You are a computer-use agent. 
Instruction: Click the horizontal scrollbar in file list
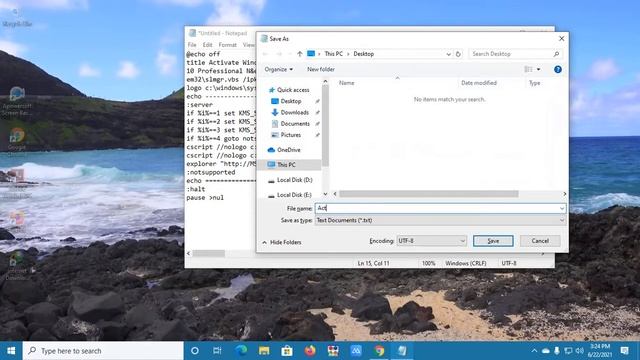(x=429, y=194)
